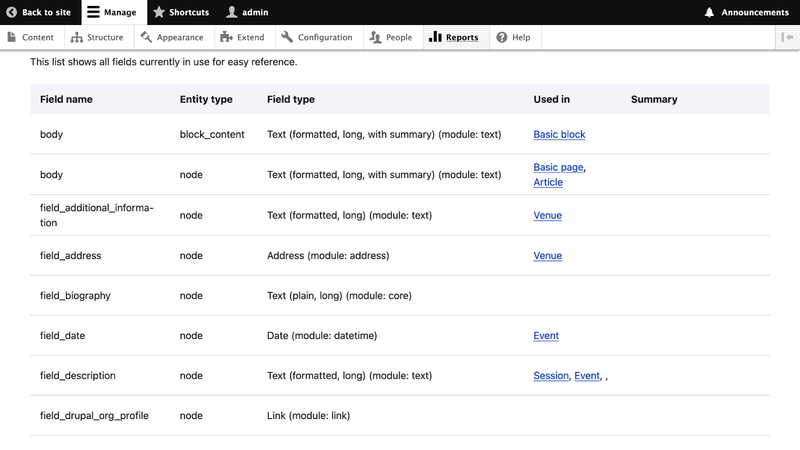Click the Back to site arrow icon
This screenshot has height=450, width=800.
pos(12,12)
